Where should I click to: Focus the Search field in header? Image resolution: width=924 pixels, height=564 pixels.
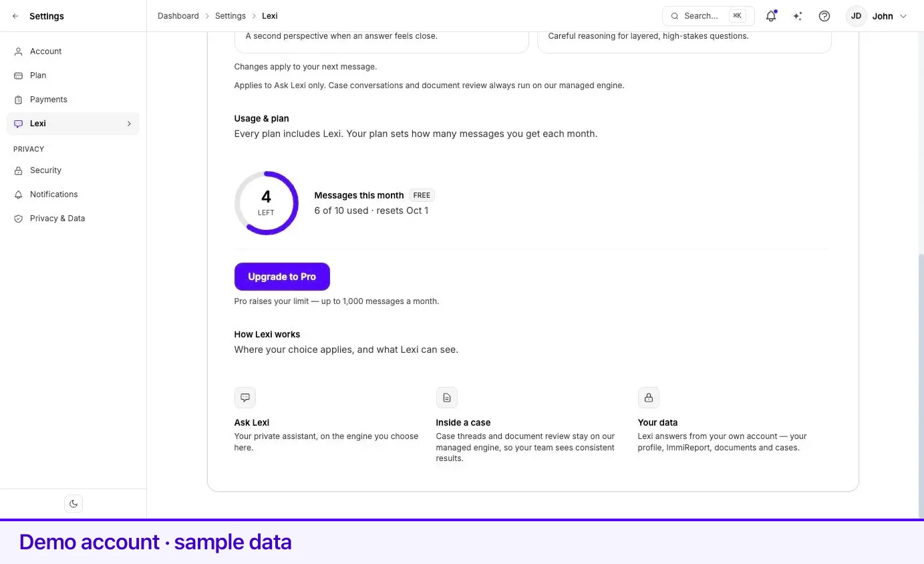click(x=708, y=16)
